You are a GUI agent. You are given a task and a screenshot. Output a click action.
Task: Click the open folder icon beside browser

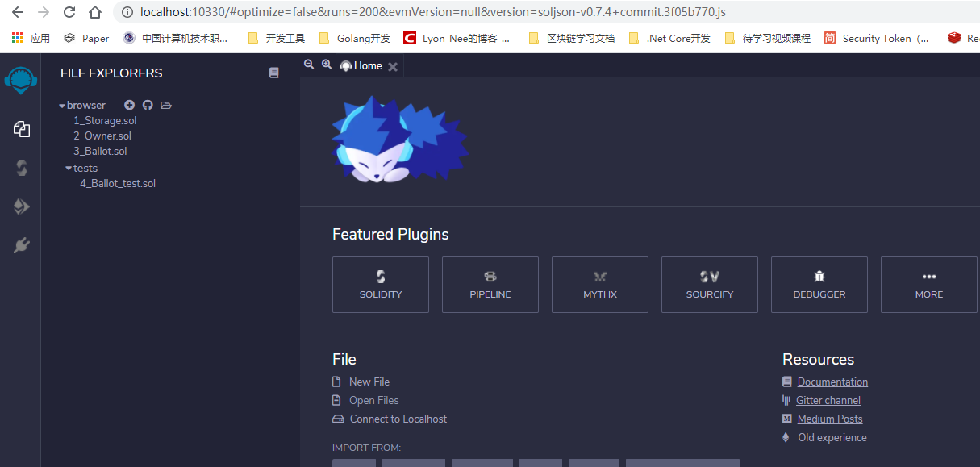point(166,105)
